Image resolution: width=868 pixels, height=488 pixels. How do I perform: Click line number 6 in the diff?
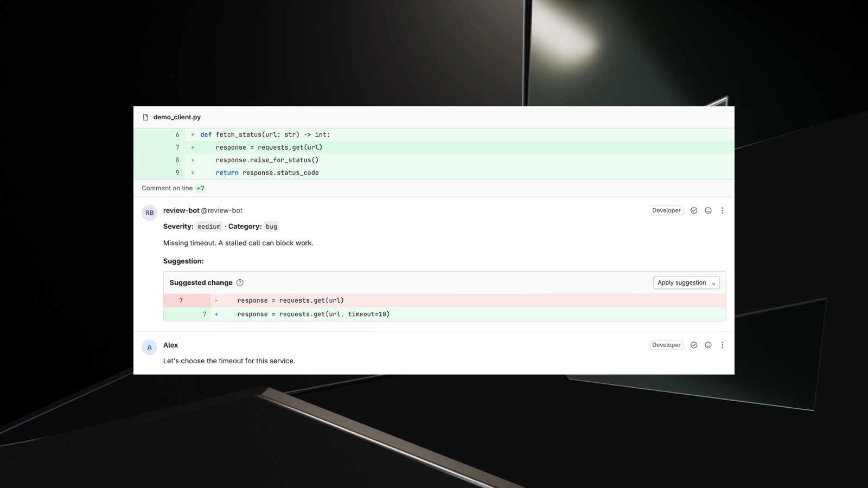[177, 134]
